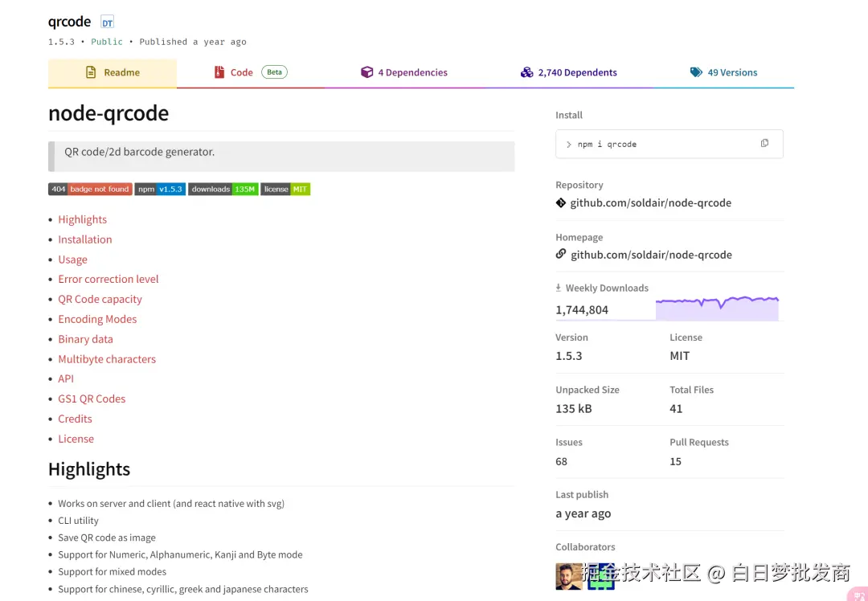Click the qrcode package title
Viewport: 868px width, 601px height.
pyautogui.click(x=69, y=22)
